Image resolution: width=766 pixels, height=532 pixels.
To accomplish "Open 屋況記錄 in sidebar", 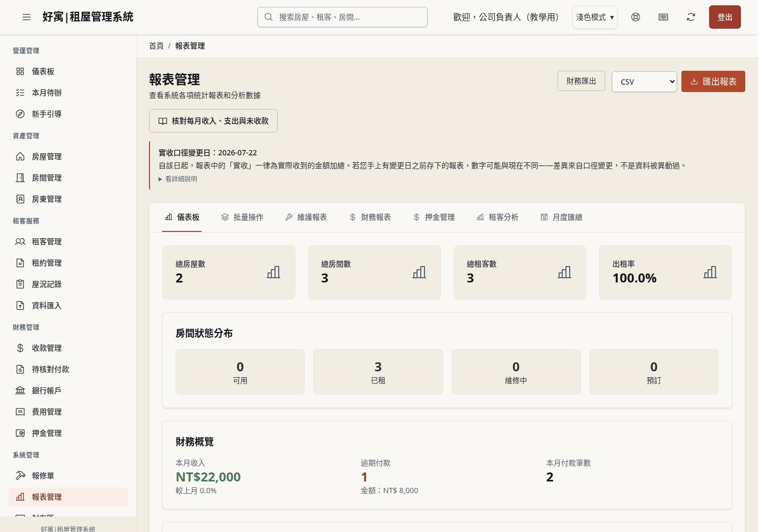I will 68,284.
